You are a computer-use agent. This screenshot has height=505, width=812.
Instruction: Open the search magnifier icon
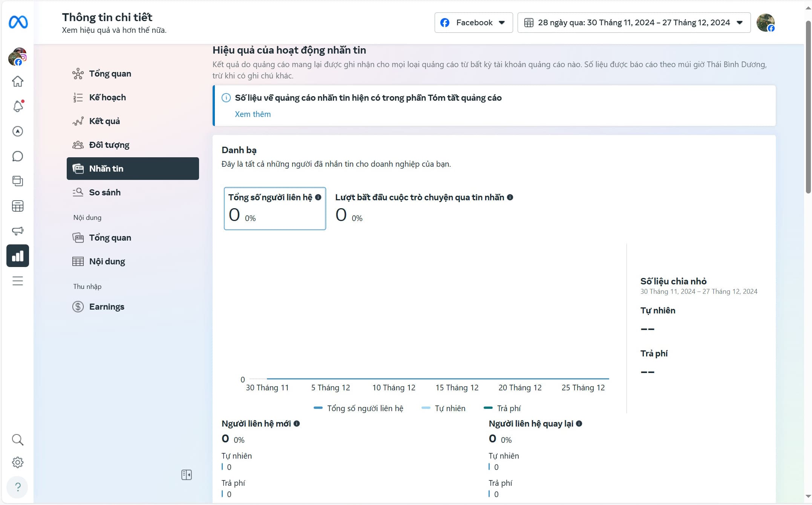[18, 440]
